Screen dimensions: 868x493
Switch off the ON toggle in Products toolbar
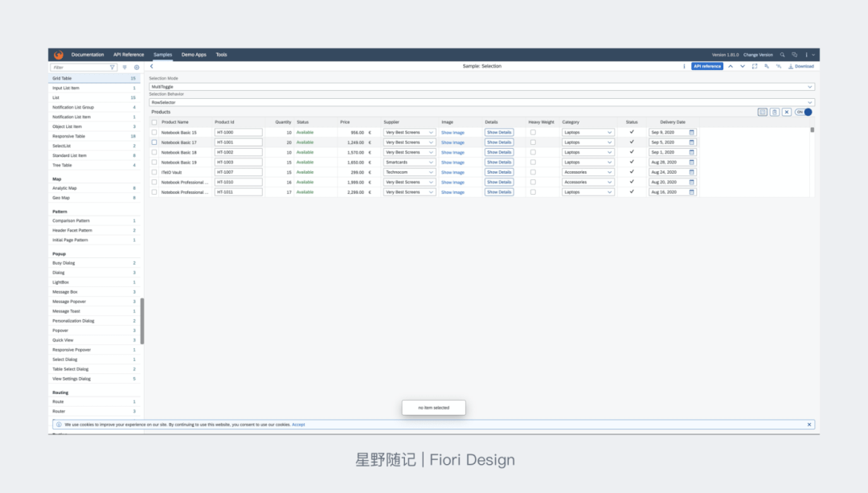803,112
